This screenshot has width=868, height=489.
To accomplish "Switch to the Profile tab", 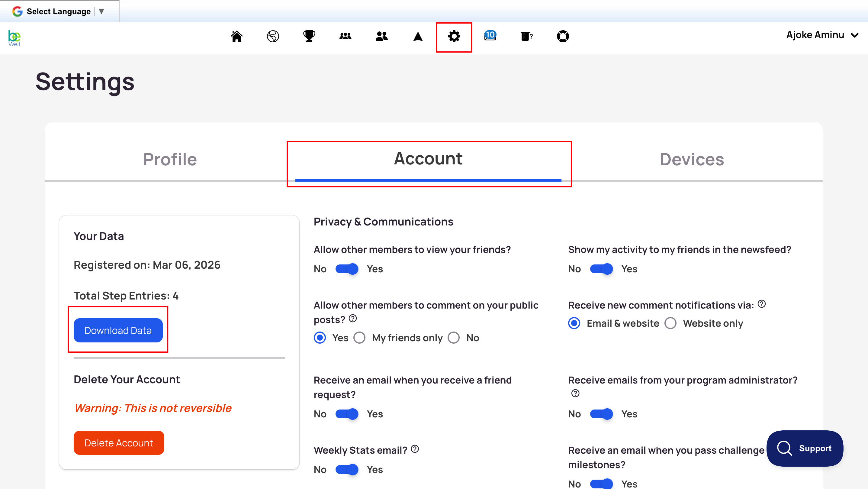I will tap(170, 159).
